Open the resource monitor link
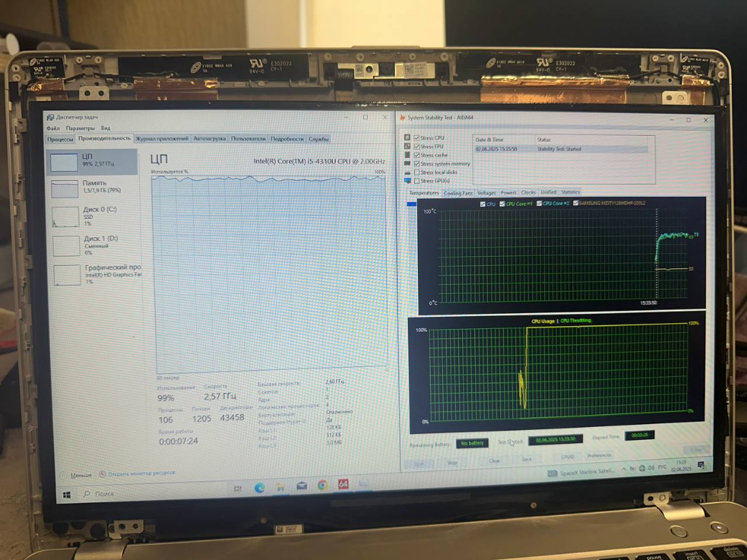The width and height of the screenshot is (747, 560). point(141,473)
